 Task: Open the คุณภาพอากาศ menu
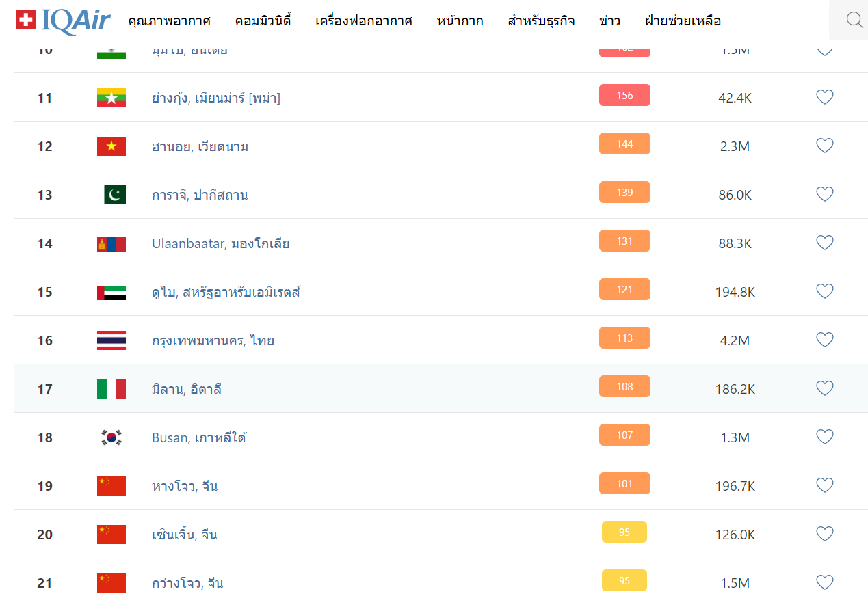[169, 21]
